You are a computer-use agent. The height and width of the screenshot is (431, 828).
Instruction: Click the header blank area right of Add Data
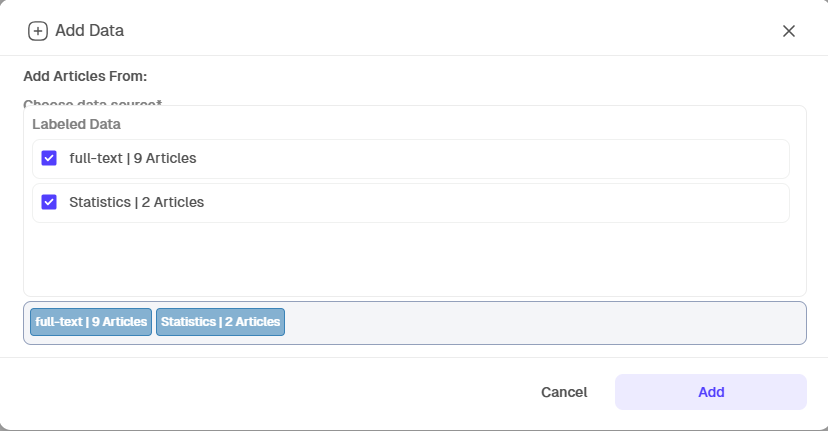pos(451,31)
